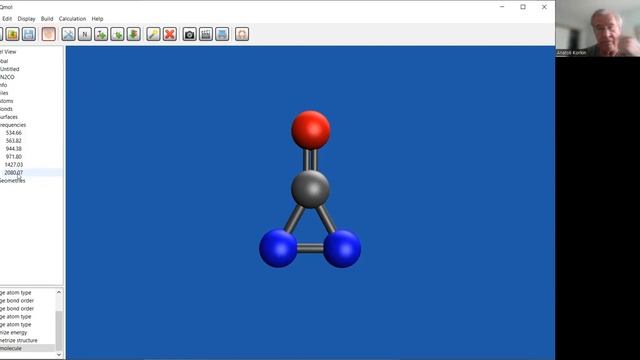
Task: Select the Bonds tree item
Action: coord(6,109)
